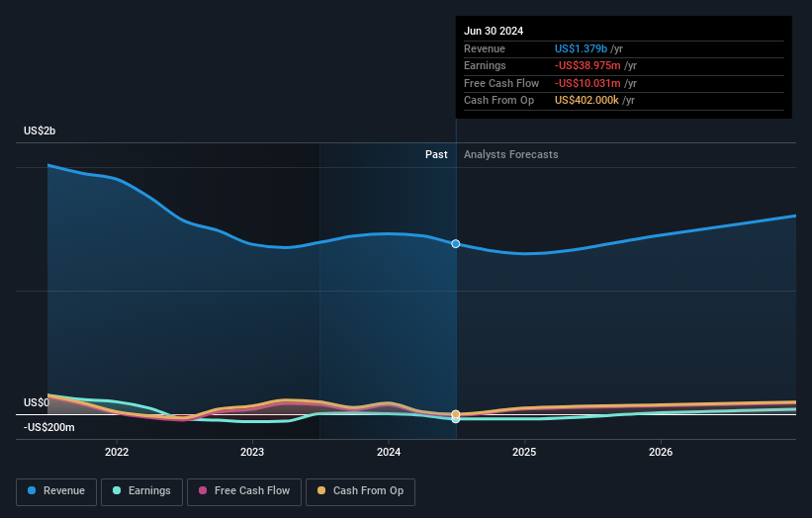Click the -US$10.031m free cash flow value
812x518 pixels.
pos(587,83)
